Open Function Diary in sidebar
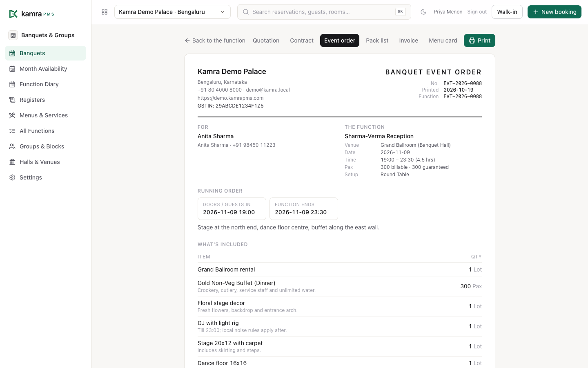Image resolution: width=588 pixels, height=368 pixels. pos(46,84)
